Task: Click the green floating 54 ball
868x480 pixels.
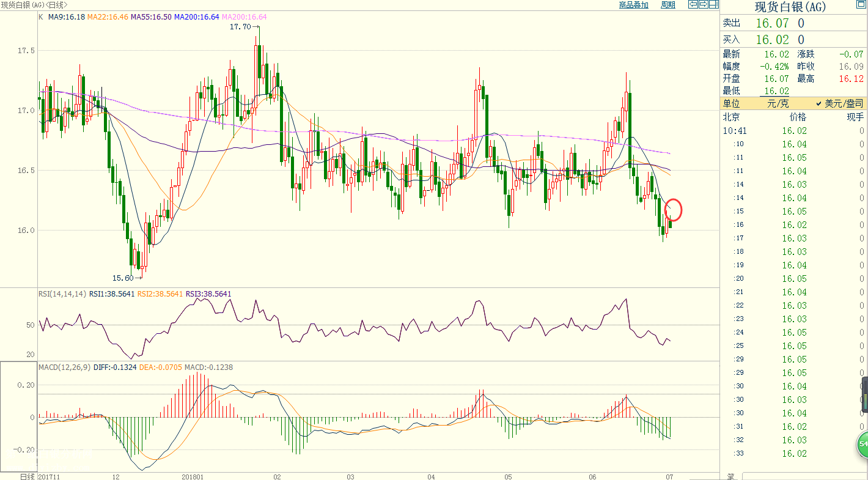Action: [x=862, y=444]
